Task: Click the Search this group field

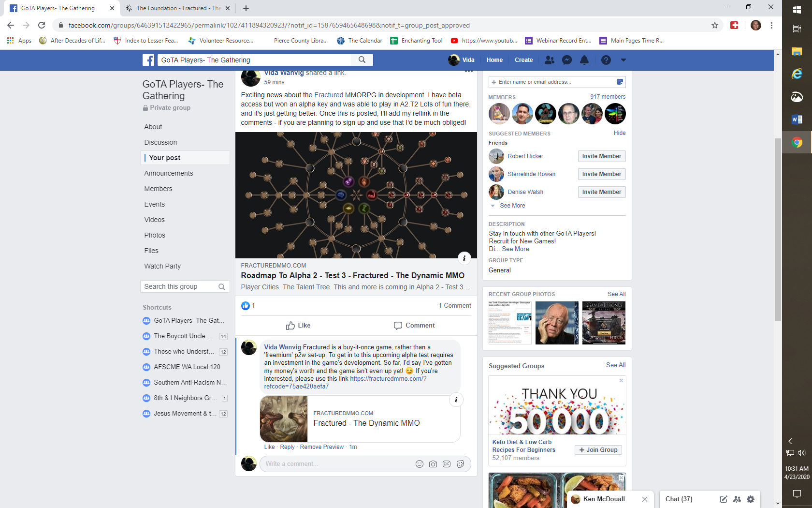Action: [x=180, y=286]
